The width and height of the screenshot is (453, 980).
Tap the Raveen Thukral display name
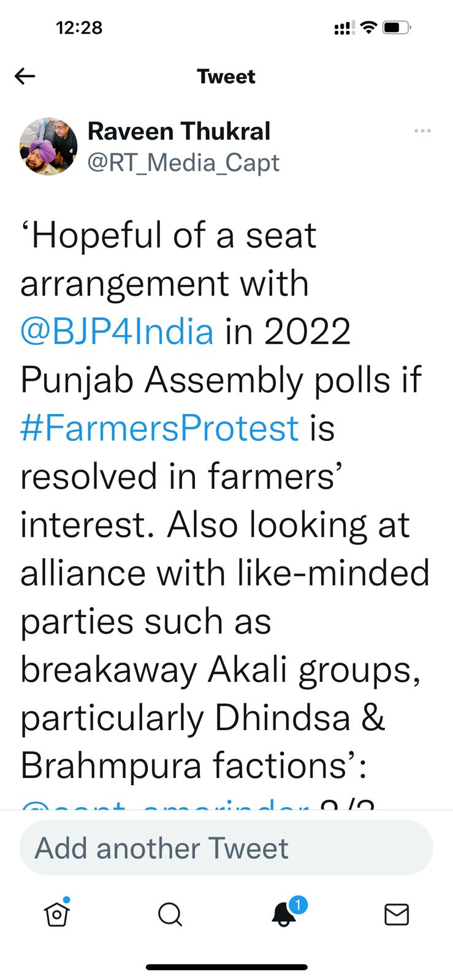click(x=179, y=131)
